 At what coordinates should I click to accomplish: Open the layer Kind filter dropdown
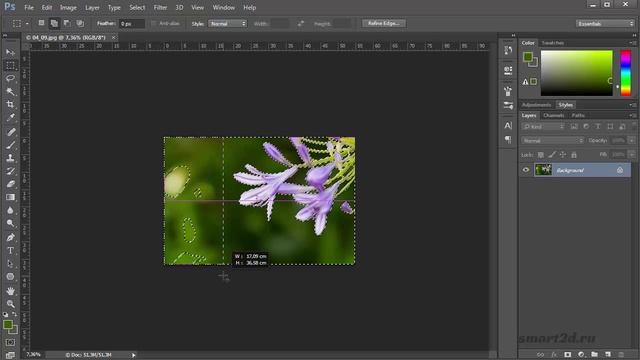[543, 127]
